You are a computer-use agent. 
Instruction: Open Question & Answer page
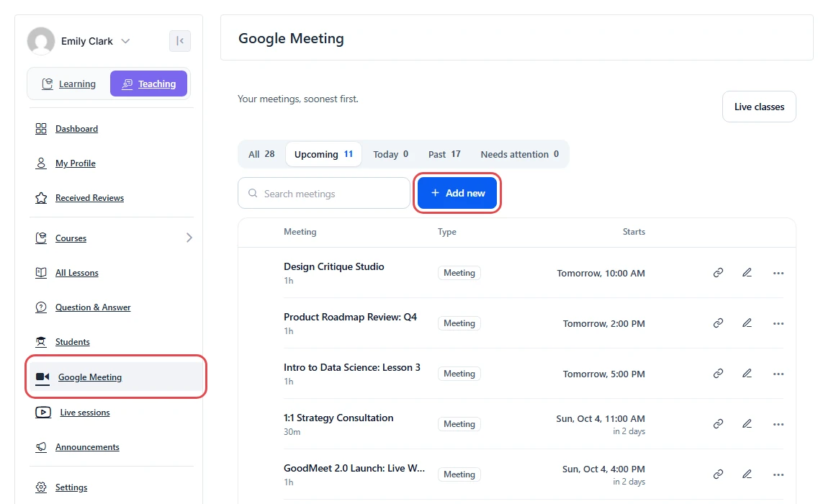94,307
